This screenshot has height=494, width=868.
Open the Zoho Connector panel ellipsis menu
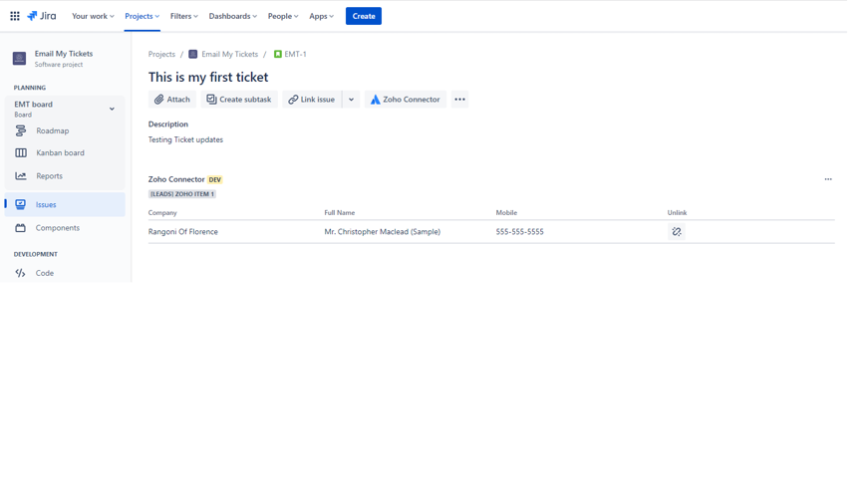828,179
